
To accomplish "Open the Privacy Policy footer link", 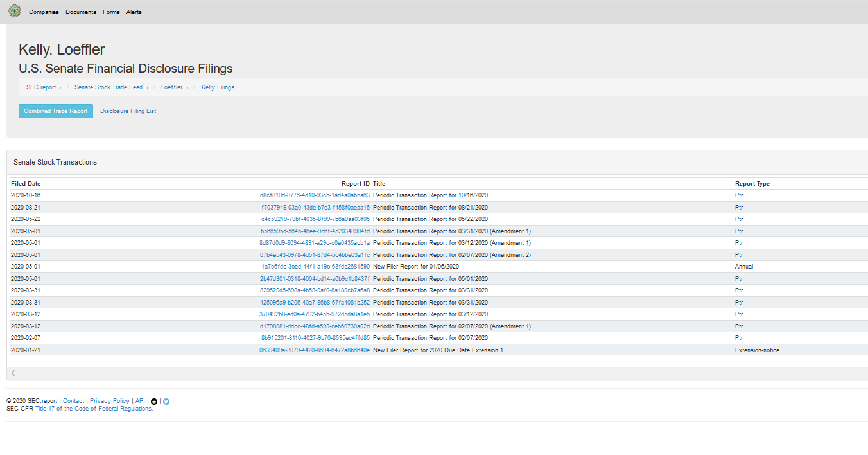I will [x=110, y=401].
